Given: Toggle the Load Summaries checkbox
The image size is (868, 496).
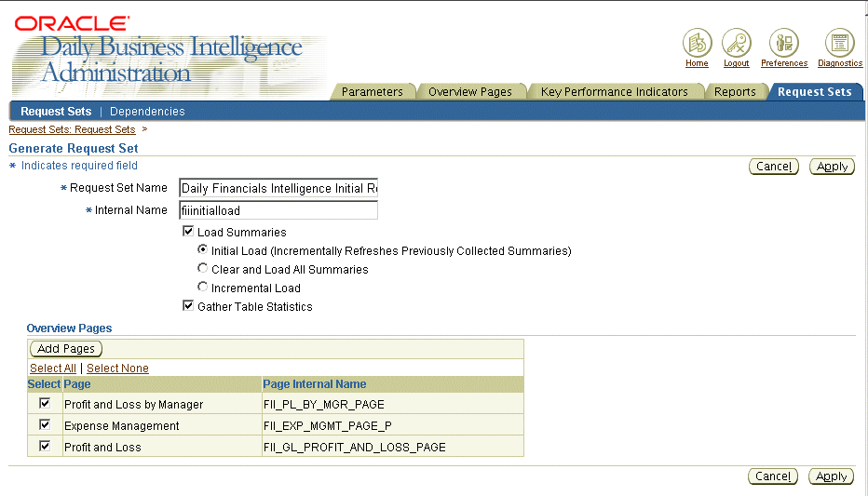Looking at the screenshot, I should pos(188,231).
